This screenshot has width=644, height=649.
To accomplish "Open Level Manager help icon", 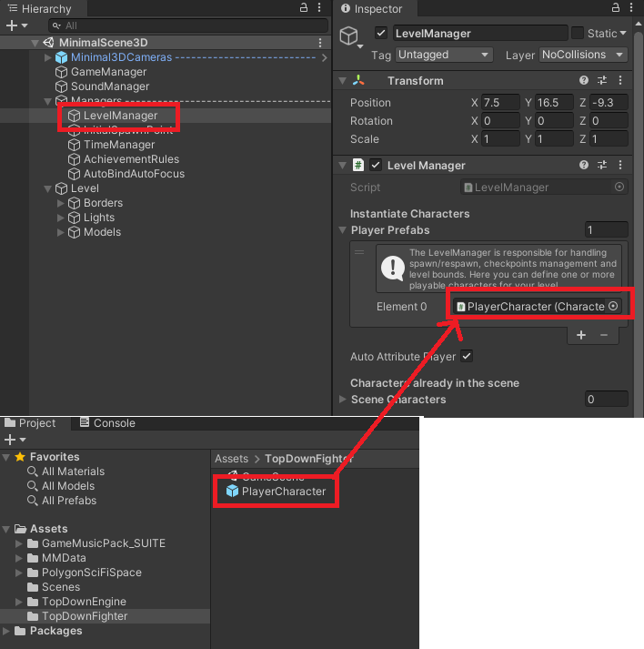I will tap(584, 165).
